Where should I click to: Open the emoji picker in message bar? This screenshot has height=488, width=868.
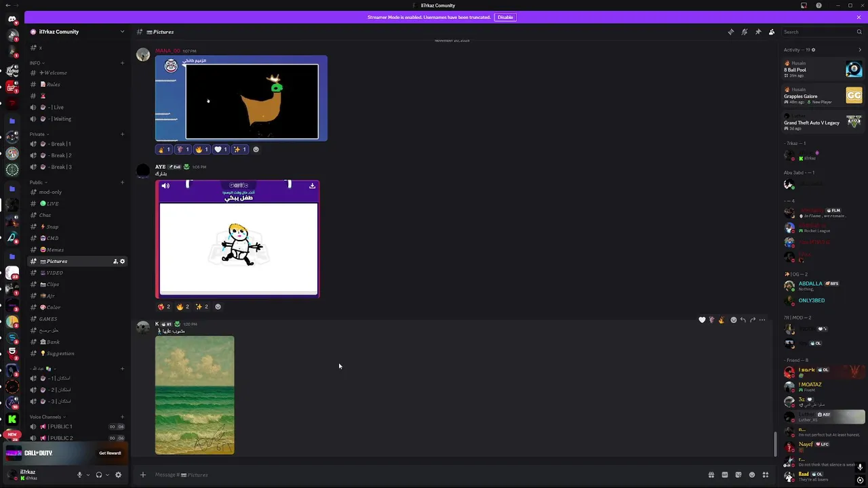click(751, 474)
